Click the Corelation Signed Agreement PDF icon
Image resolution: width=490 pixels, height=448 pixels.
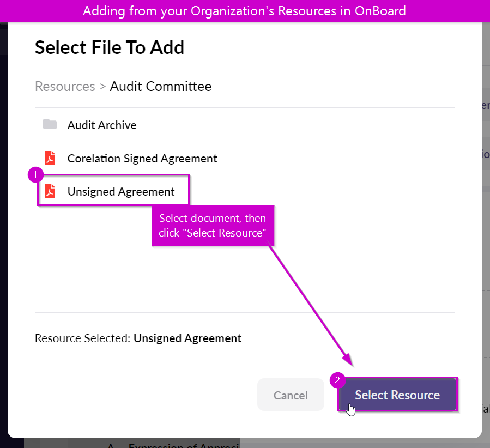point(50,158)
